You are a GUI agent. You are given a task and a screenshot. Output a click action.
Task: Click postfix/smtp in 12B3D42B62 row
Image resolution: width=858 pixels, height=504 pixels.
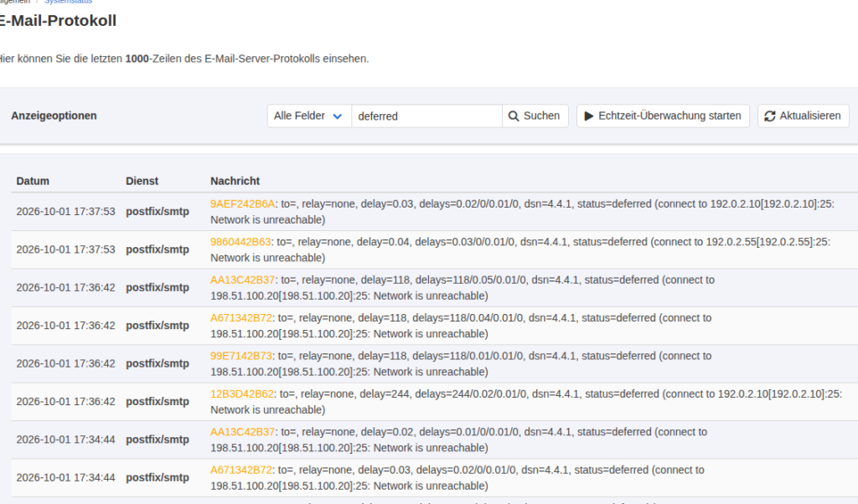pos(158,401)
